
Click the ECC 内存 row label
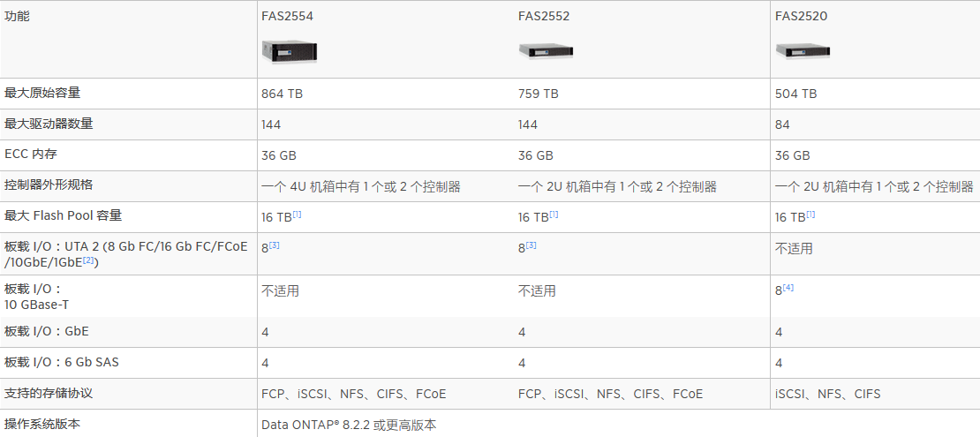pos(31,154)
